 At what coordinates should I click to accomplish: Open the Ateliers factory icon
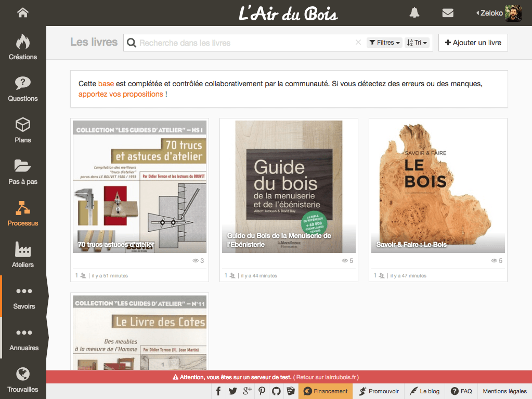[x=23, y=249]
